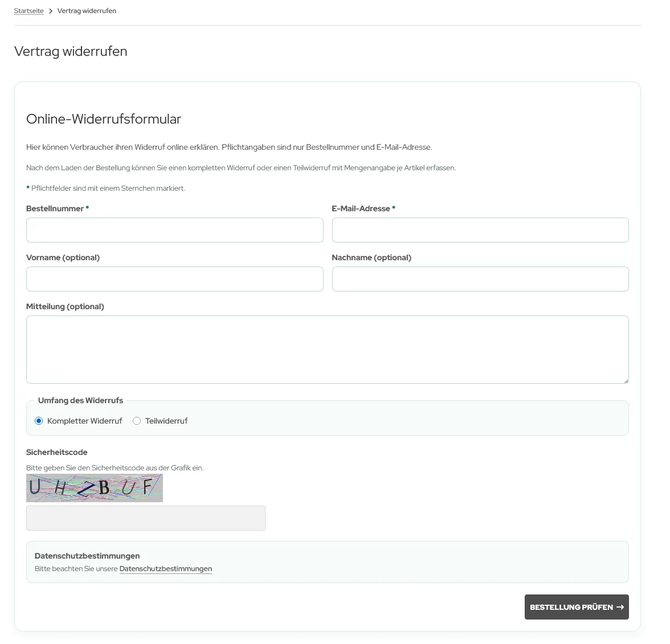Focus the Bestellnummer input field
Viewport: 670px width, 644px height.
click(x=174, y=230)
